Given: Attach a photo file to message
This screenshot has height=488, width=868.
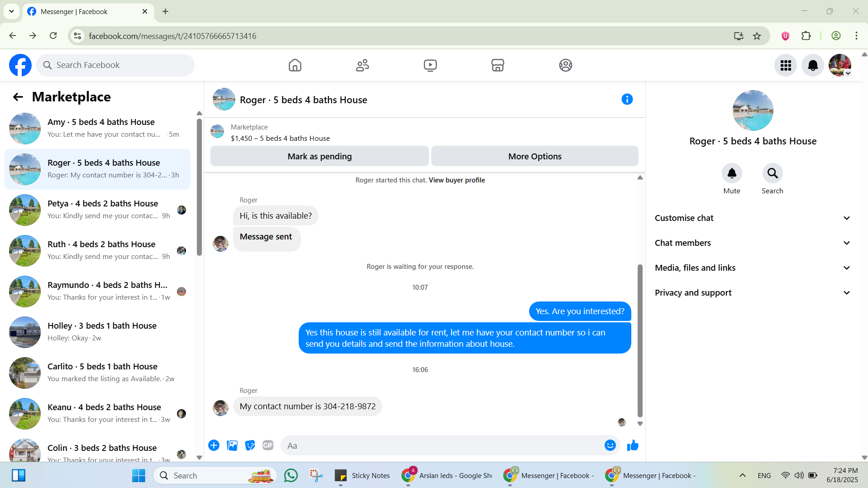Looking at the screenshot, I should click(x=232, y=445).
